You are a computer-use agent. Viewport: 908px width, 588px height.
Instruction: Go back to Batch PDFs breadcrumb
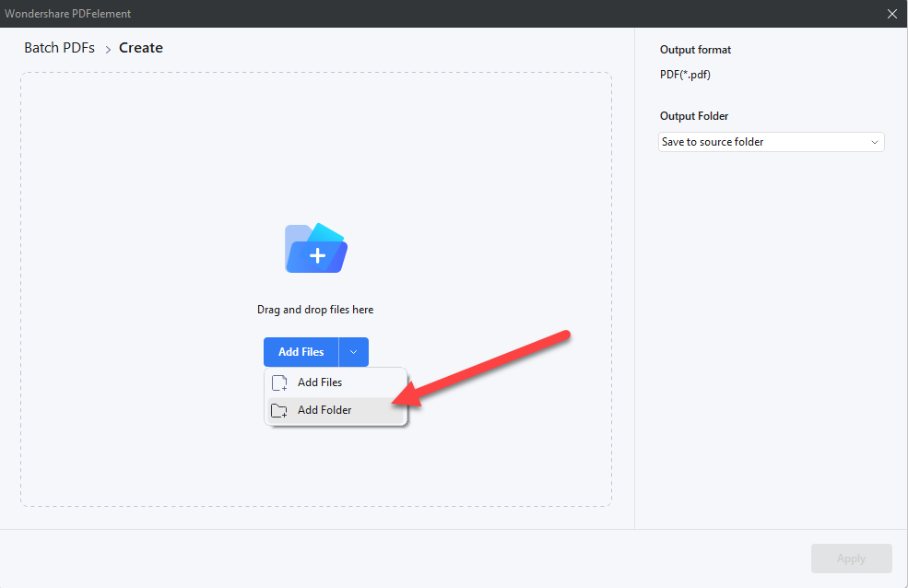59,48
